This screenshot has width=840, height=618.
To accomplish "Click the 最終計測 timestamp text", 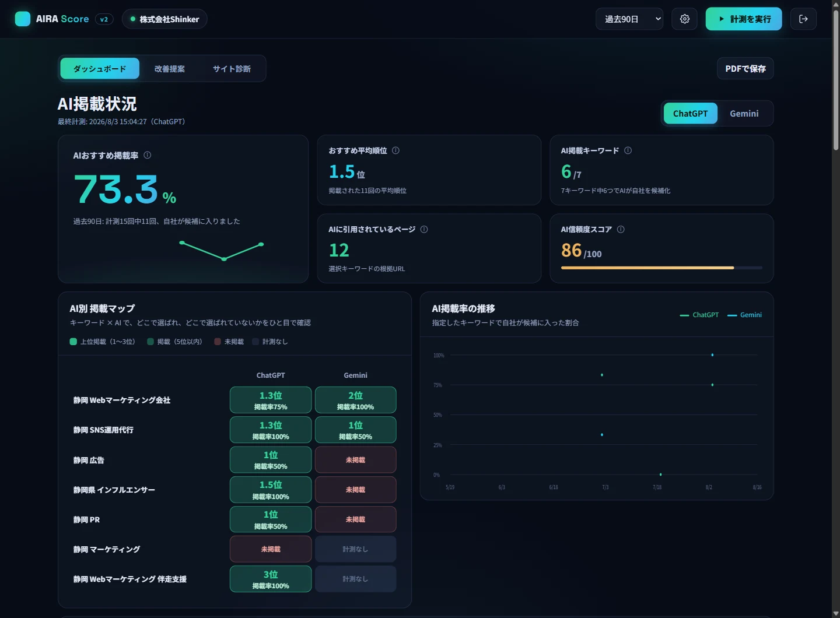I will (121, 122).
